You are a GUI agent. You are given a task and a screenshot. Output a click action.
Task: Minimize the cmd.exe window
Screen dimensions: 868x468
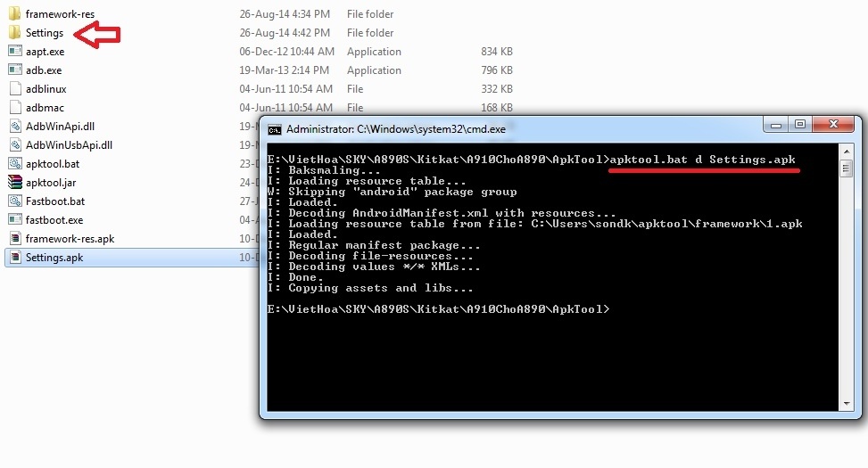(x=775, y=125)
